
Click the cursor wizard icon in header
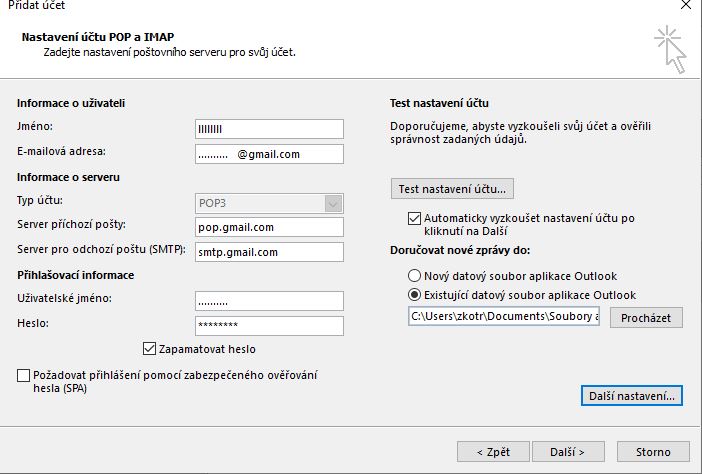click(x=670, y=48)
